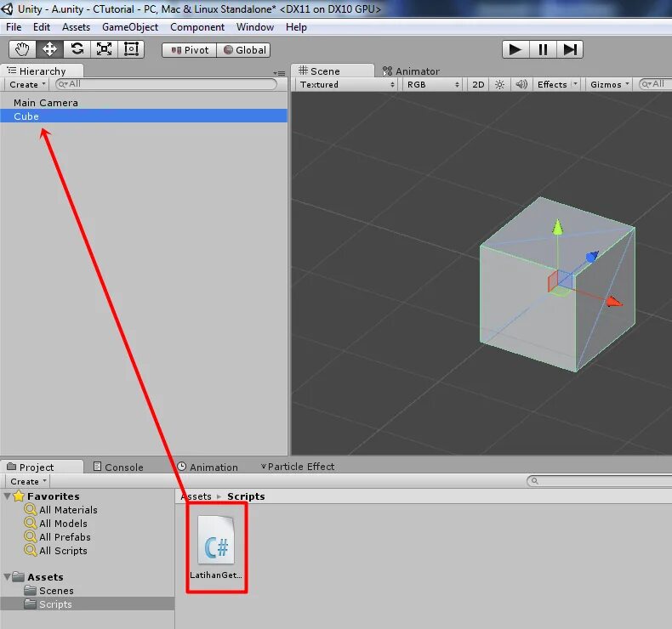Screen dimensions: 672x629
Task: Switch to the Animator tab
Action: 411,71
